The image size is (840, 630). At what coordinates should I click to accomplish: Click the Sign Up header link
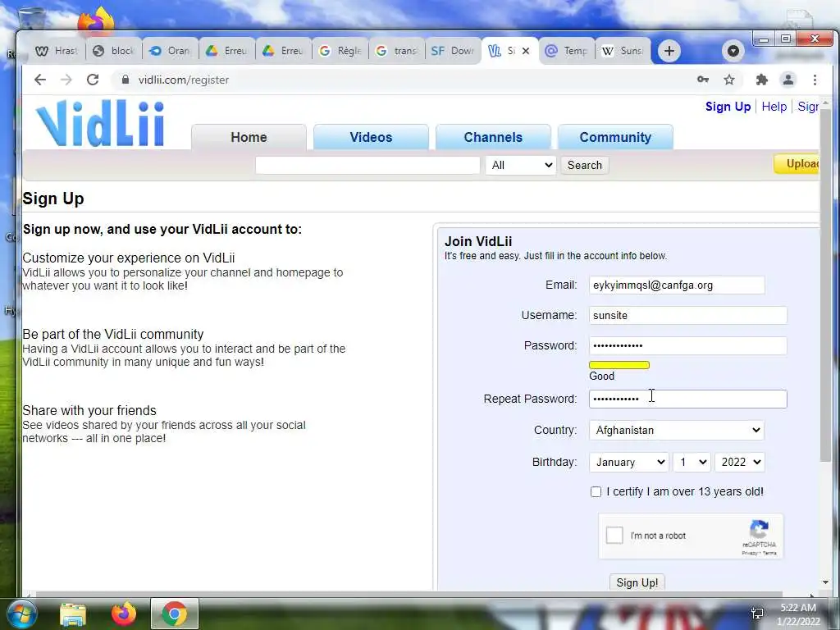pyautogui.click(x=728, y=107)
